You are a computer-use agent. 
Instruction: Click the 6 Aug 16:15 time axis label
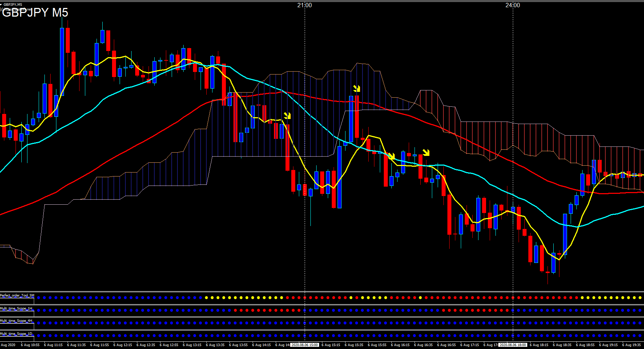(x=400, y=345)
